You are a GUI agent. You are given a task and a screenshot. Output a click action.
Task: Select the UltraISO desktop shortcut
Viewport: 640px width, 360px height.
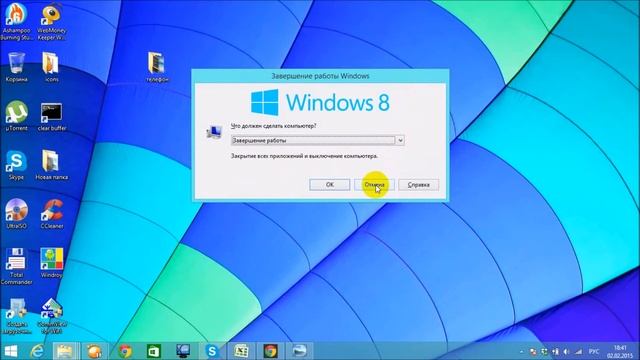16,213
